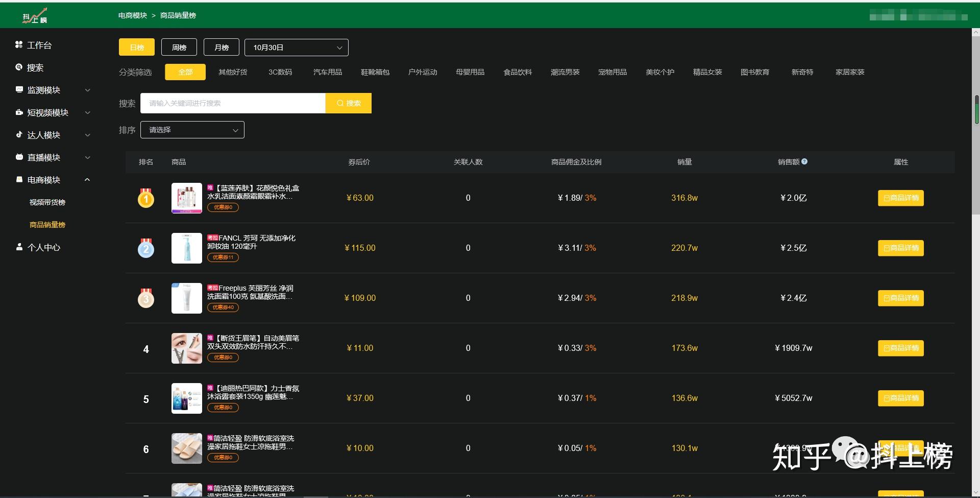Click the 直播模块 TV icon
980x498 pixels.
coord(19,157)
